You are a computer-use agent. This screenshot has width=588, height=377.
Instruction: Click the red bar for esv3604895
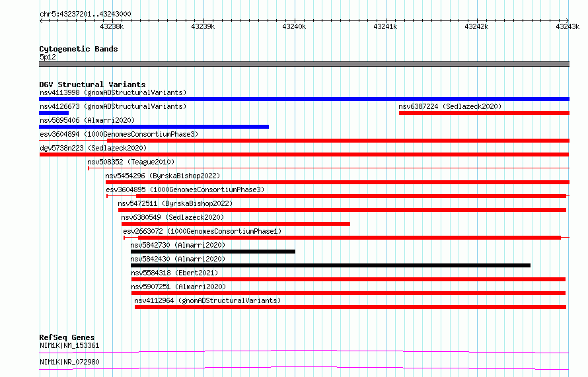tap(351, 196)
